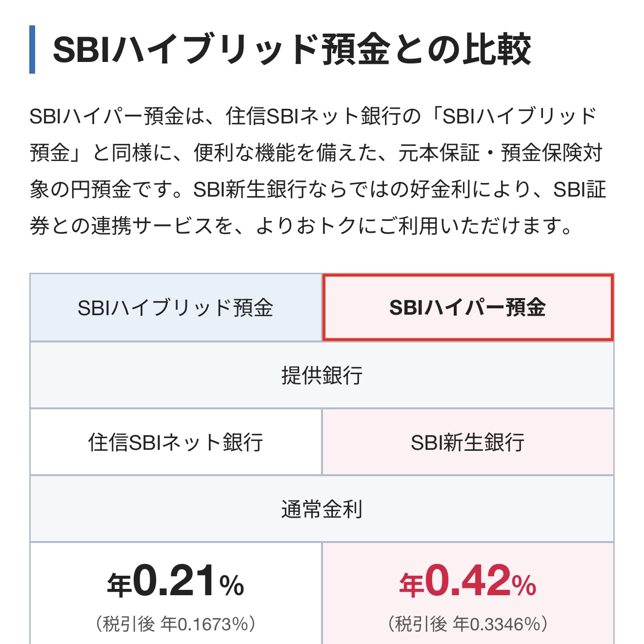
Task: Click the blue vertical bar beside the heading
Action: click(32, 50)
